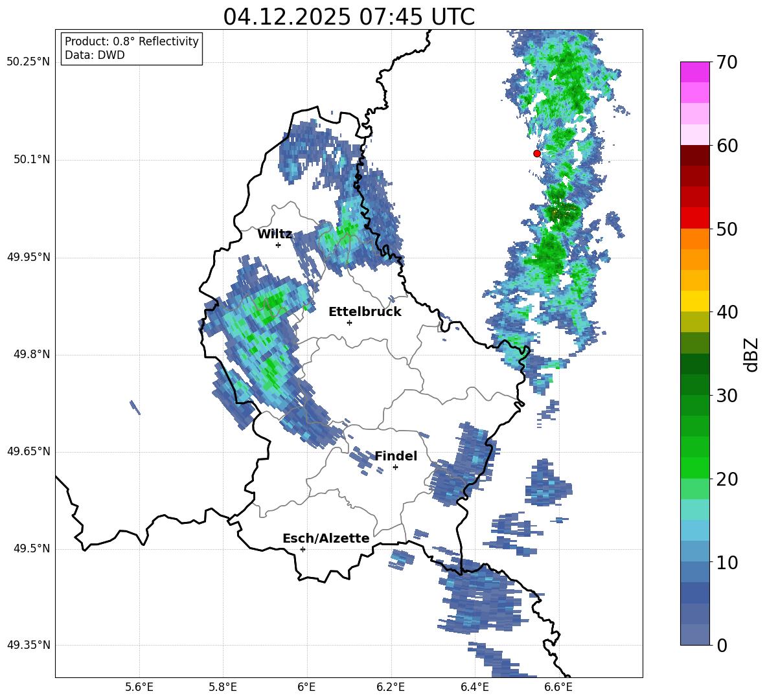This screenshot has height=700, width=767.
Task: Click the colorbar label 40
Action: pyautogui.click(x=727, y=312)
